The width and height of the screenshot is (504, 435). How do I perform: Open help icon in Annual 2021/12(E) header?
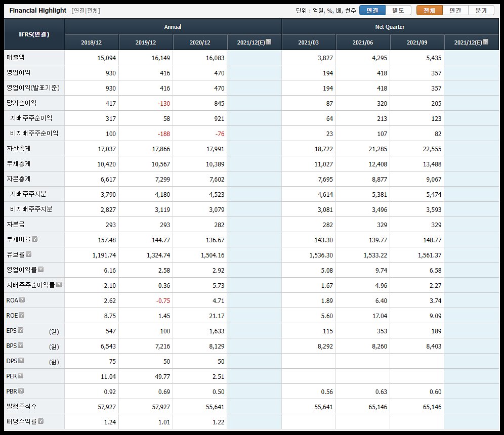(x=269, y=42)
